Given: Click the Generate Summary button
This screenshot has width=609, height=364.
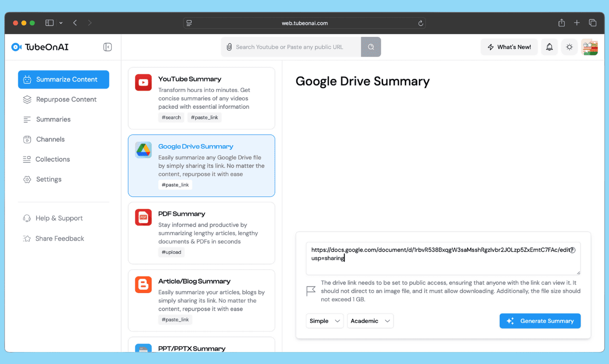Looking at the screenshot, I should (x=540, y=321).
